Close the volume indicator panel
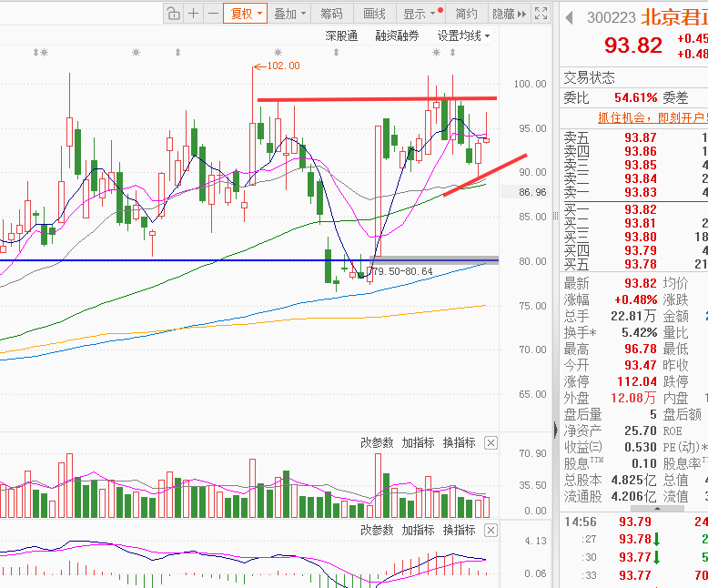The height and width of the screenshot is (588, 708). [x=491, y=443]
